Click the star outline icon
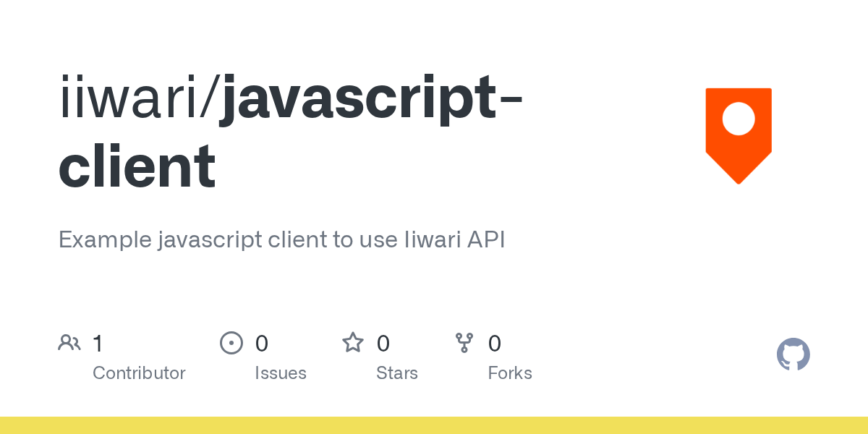The image size is (868, 434). [x=353, y=342]
